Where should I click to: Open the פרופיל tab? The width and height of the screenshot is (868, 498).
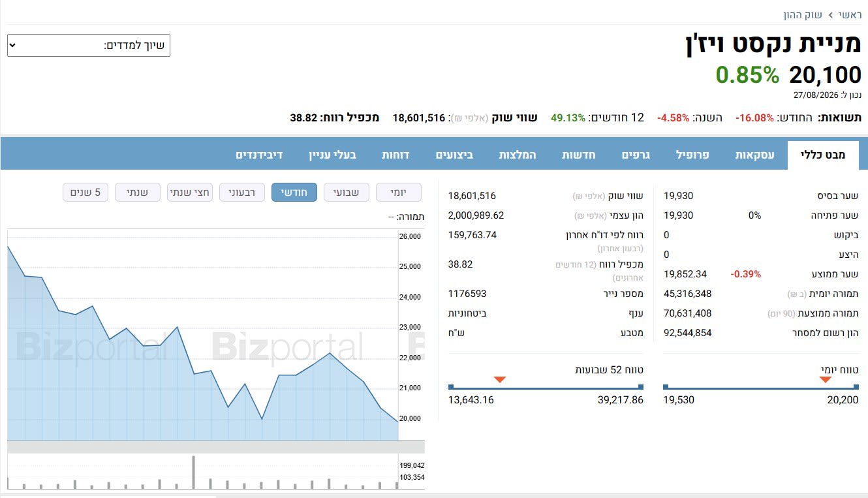coord(692,155)
